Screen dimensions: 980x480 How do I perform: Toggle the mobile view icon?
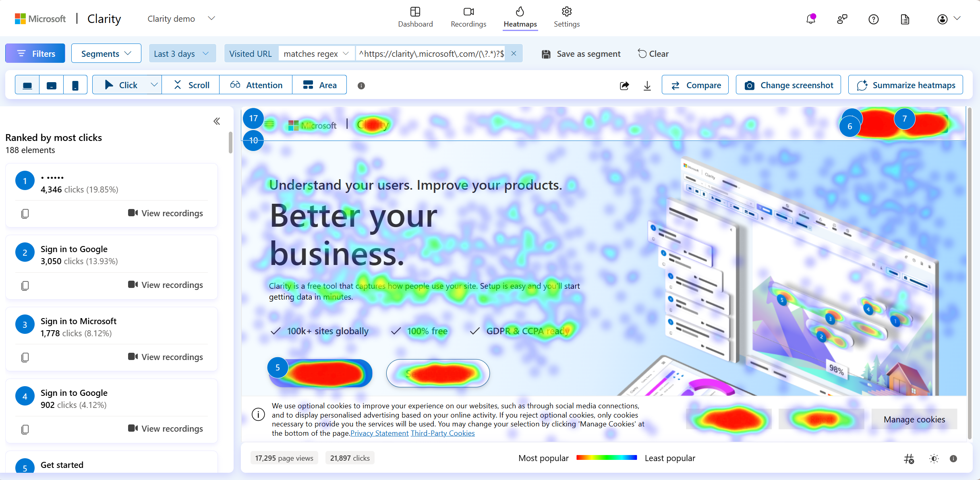(x=75, y=85)
